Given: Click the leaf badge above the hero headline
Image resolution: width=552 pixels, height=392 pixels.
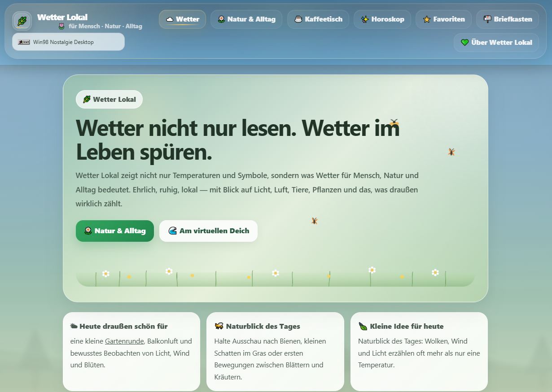Looking at the screenshot, I should [87, 99].
